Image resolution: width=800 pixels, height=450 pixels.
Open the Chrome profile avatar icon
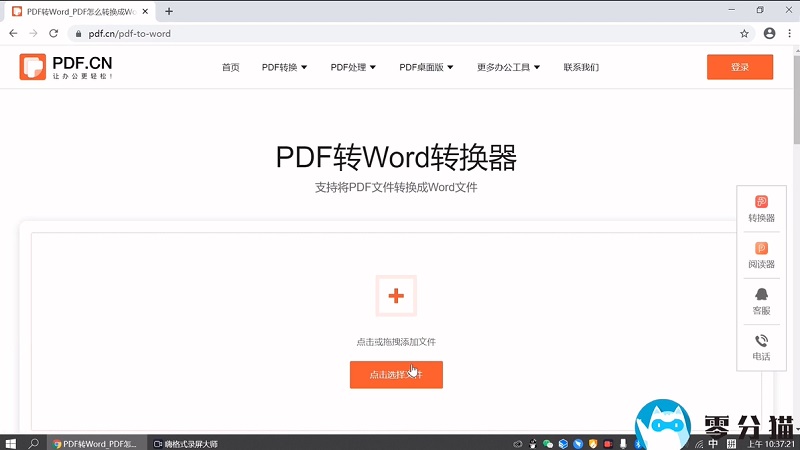(x=769, y=33)
